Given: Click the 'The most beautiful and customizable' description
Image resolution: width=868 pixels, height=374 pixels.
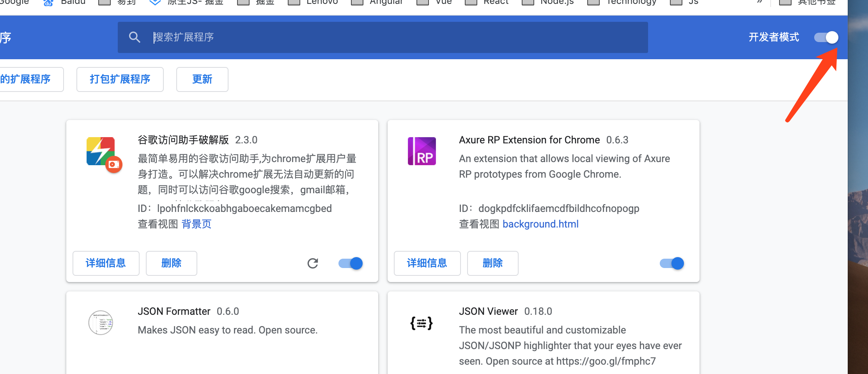Looking at the screenshot, I should tap(570, 346).
